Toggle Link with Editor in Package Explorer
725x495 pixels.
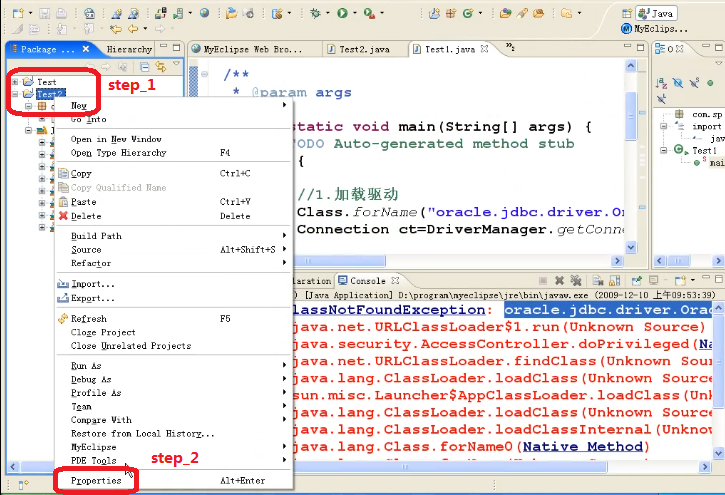(160, 66)
